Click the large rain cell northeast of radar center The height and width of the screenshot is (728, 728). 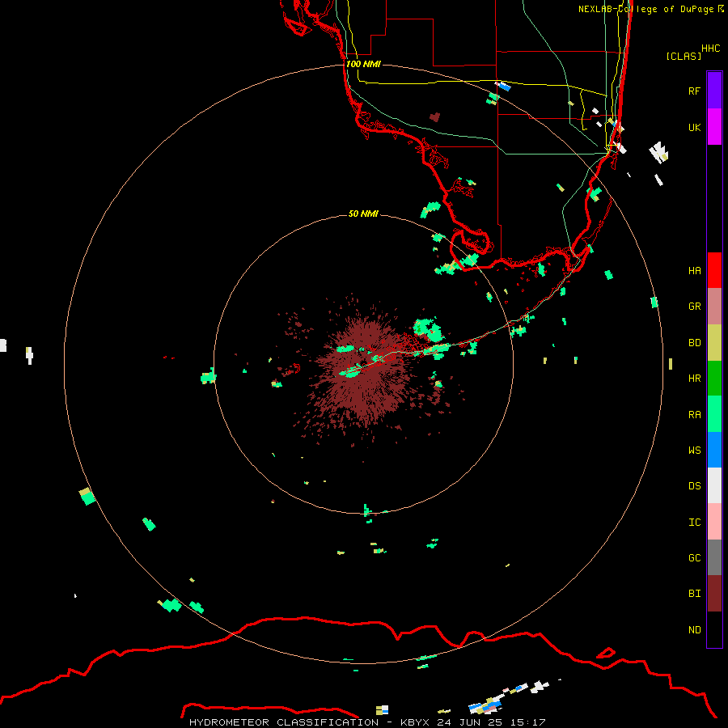pyautogui.click(x=429, y=330)
